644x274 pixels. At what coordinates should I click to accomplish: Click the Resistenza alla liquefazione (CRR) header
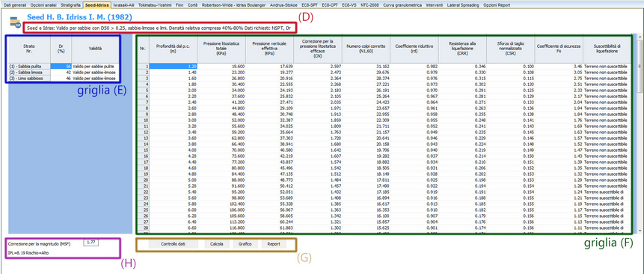(462, 49)
